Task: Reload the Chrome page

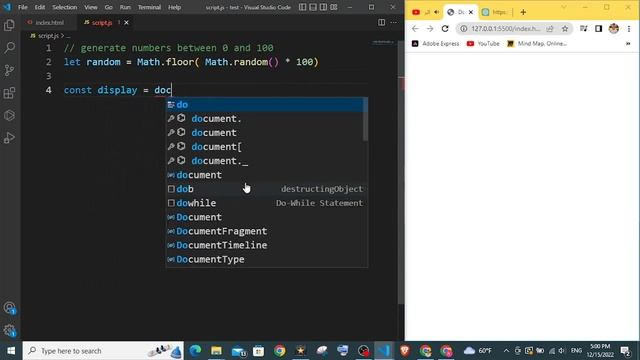Action: (x=445, y=29)
